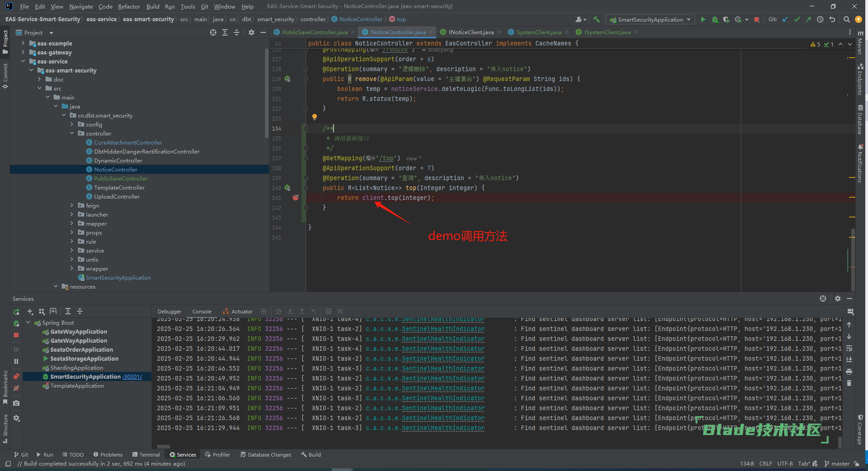Viewport: 868px width, 471px height.
Task: Click the orange IDE update icon
Action: pos(859,19)
